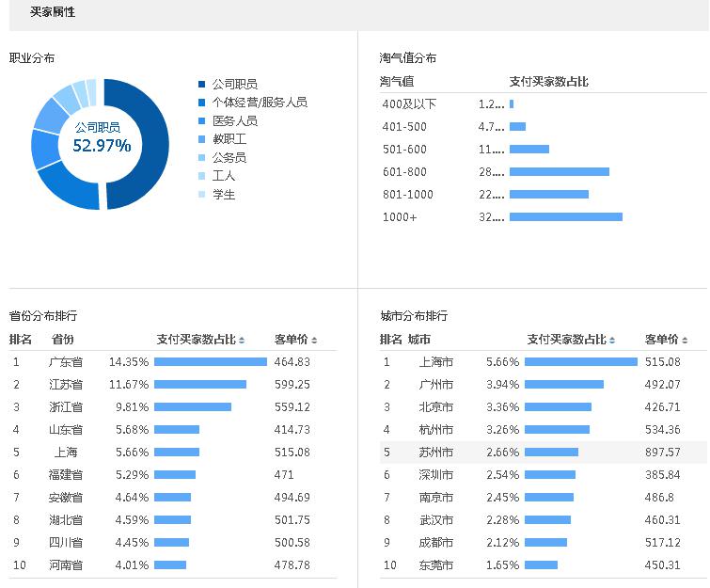710x588 pixels.
Task: Click the 工人 legend item
Action: pos(223,176)
